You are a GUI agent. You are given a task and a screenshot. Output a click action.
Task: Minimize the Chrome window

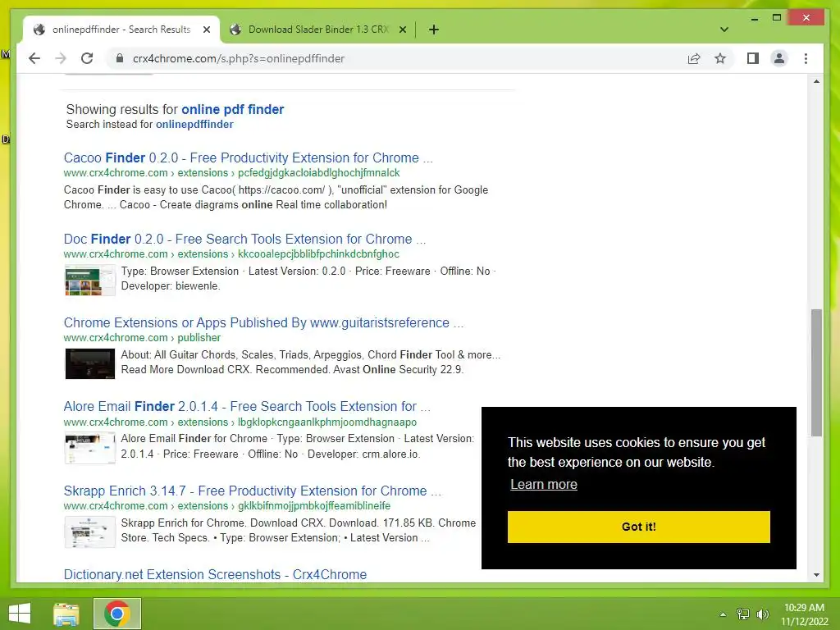tap(755, 18)
